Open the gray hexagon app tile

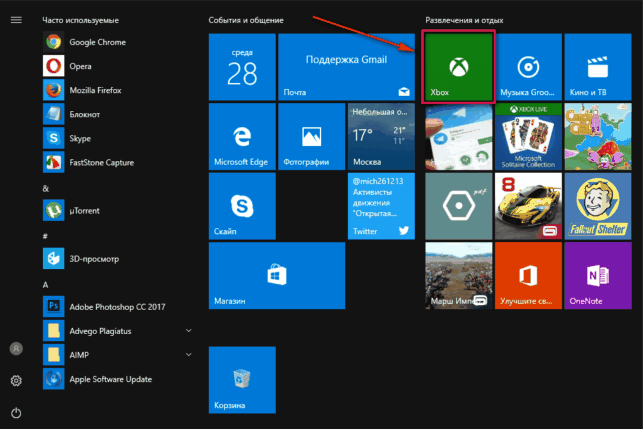coord(458,206)
